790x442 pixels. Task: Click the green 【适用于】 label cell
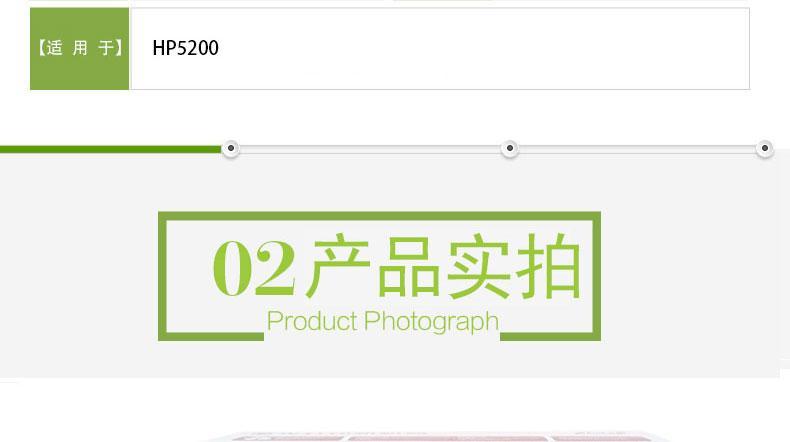point(80,48)
